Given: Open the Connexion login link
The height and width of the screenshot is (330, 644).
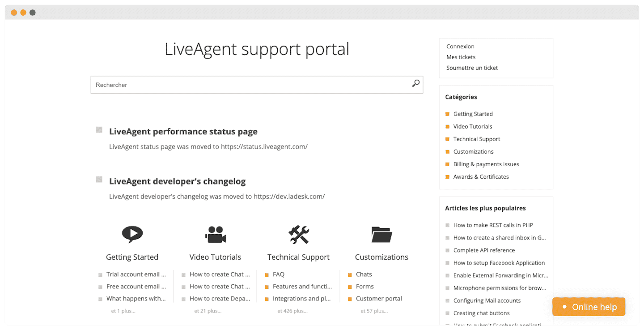Looking at the screenshot, I should click(460, 47).
